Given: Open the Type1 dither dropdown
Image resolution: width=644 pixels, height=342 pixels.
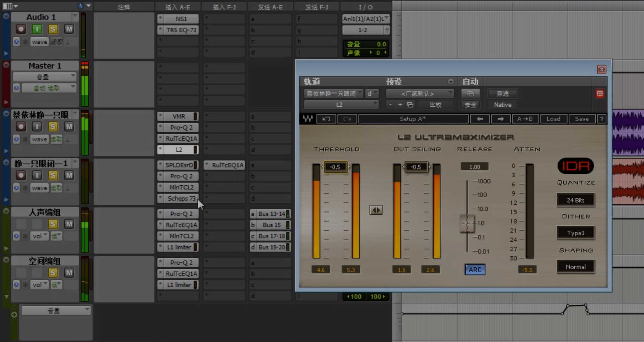Looking at the screenshot, I should pos(575,233).
